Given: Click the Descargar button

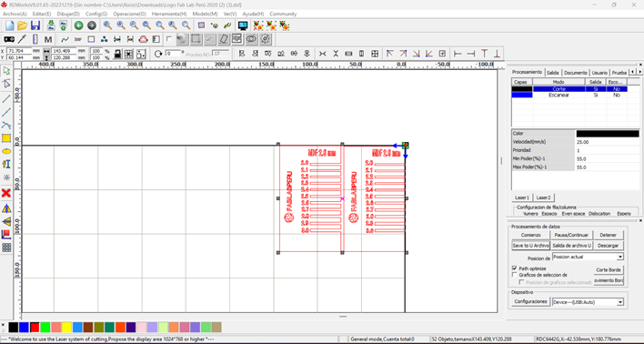Looking at the screenshot, I should (x=609, y=246).
